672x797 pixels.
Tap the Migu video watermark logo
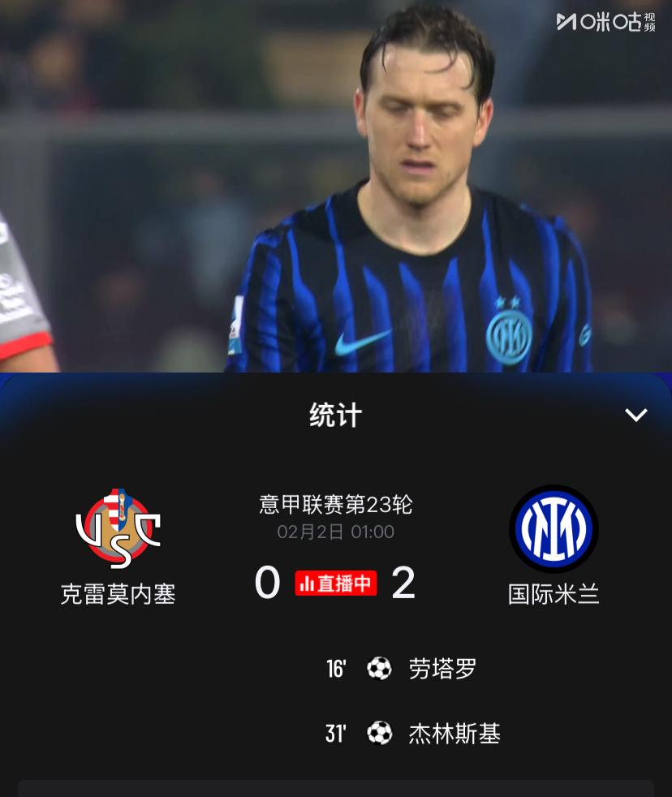tap(606, 22)
